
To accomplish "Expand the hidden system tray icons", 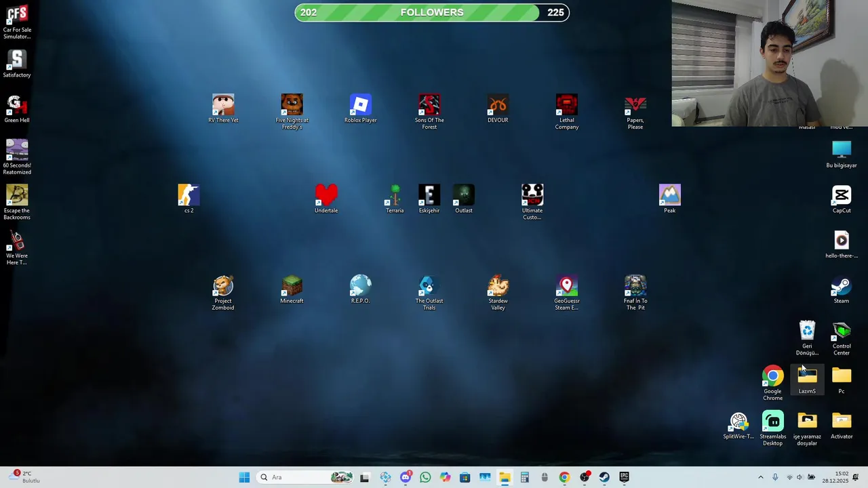I will [760, 477].
